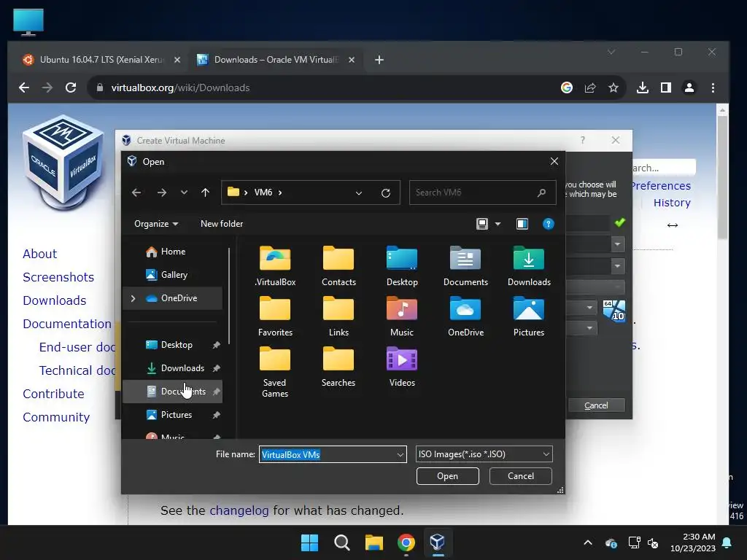Click New folder button
Image resolution: width=747 pixels, height=560 pixels.
[x=222, y=224]
